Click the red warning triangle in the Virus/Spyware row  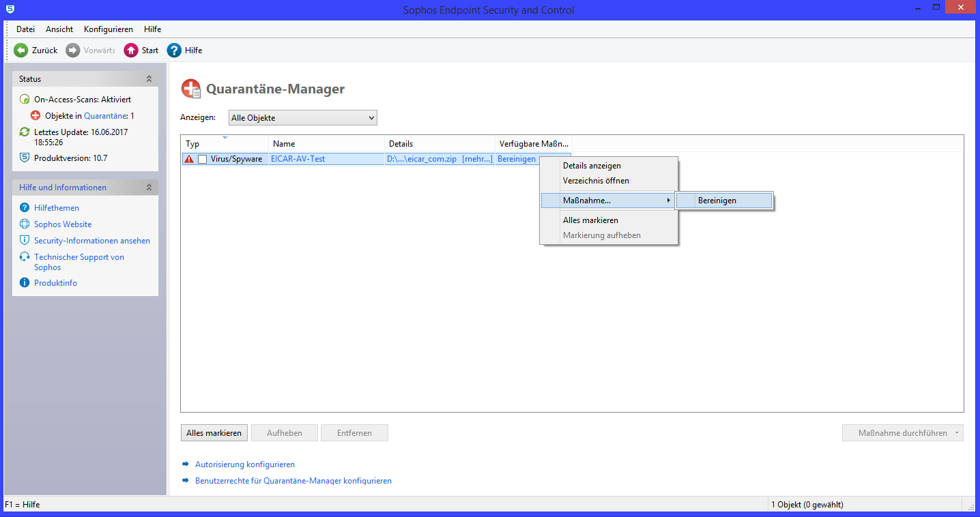189,159
